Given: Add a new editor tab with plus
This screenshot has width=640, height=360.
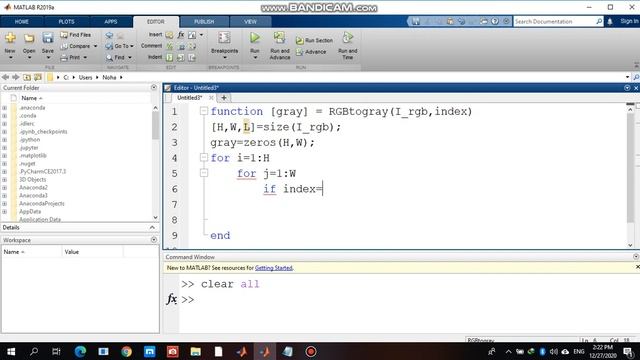Looking at the screenshot, I should (x=224, y=98).
